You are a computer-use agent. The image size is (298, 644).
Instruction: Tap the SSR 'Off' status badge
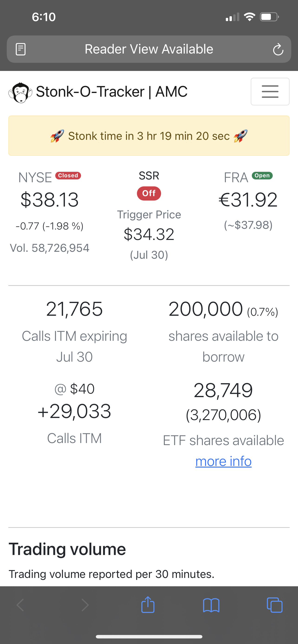[x=149, y=193]
